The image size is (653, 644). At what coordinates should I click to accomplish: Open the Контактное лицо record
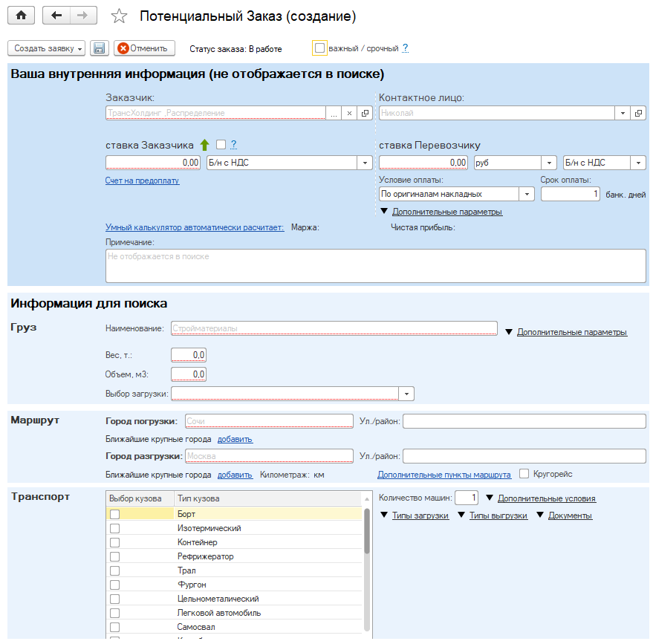coord(638,113)
